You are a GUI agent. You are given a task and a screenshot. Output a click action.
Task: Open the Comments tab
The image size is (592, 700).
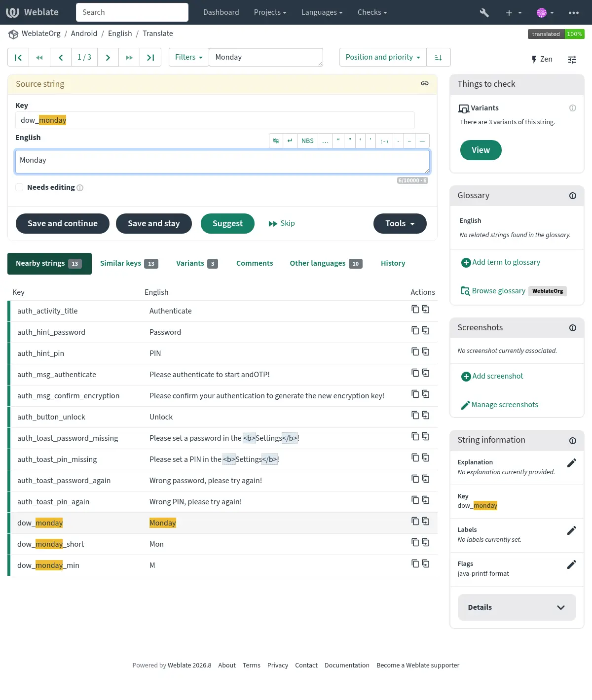click(255, 264)
